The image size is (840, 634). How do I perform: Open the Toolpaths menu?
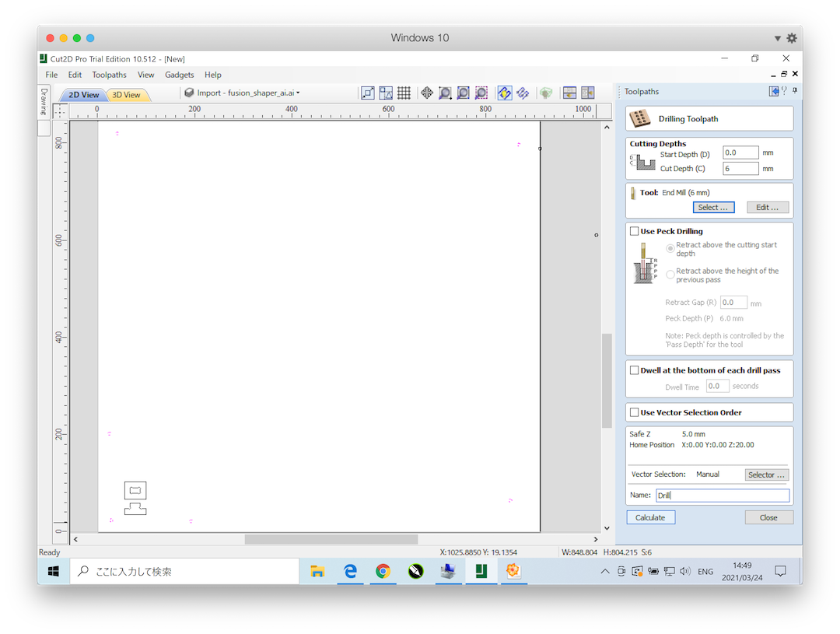(x=110, y=75)
